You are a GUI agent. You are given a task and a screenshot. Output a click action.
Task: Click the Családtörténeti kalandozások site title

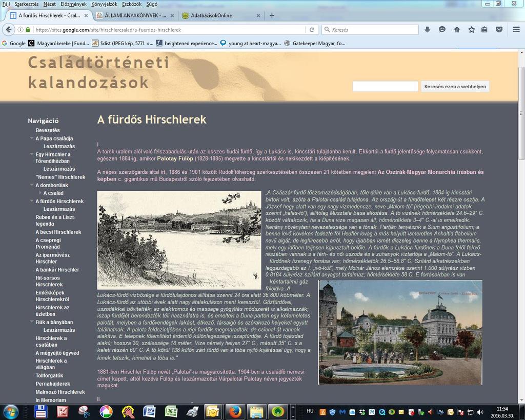click(98, 72)
